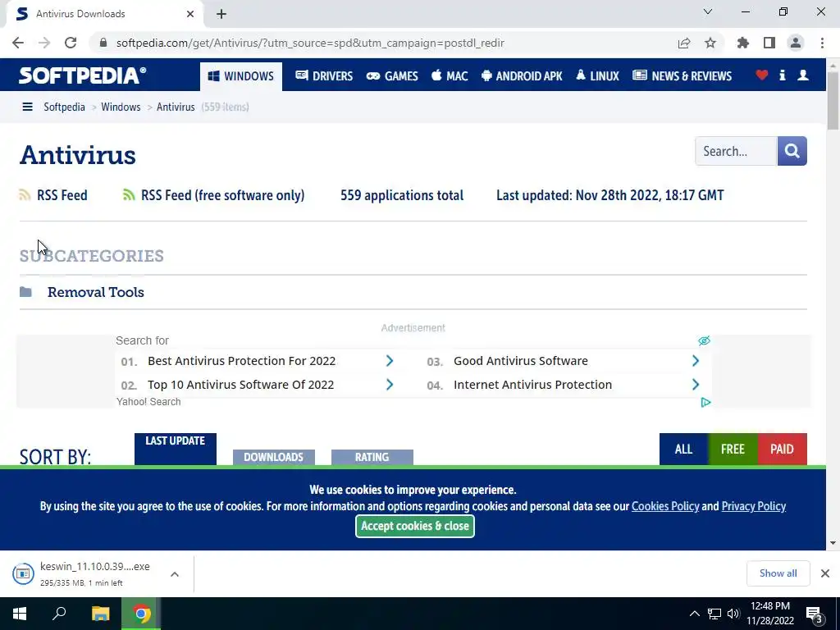Close the downloads bar
Image resolution: width=840 pixels, height=630 pixels.
tap(825, 573)
